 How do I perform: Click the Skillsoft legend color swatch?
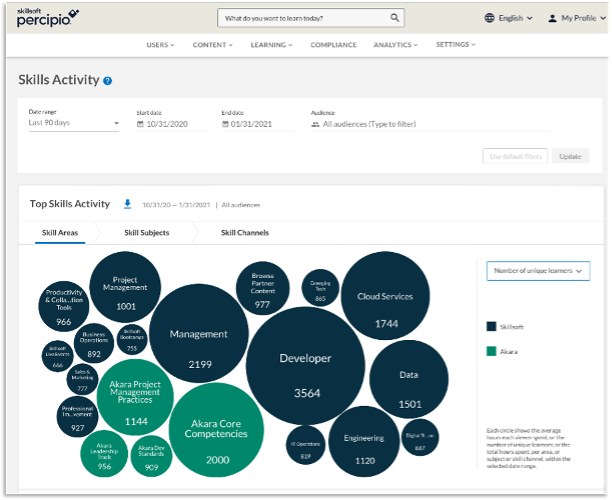[491, 327]
